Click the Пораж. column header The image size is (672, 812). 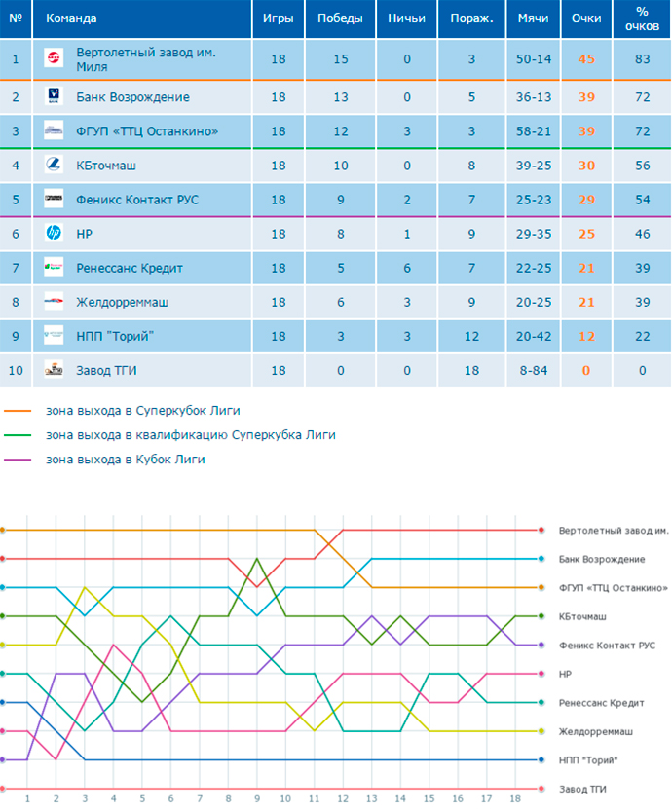pos(471,18)
